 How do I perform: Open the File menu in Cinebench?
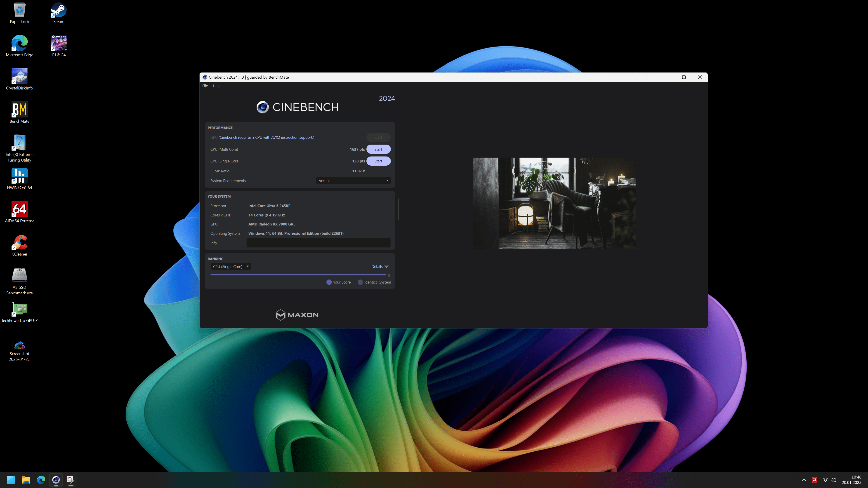click(x=205, y=86)
